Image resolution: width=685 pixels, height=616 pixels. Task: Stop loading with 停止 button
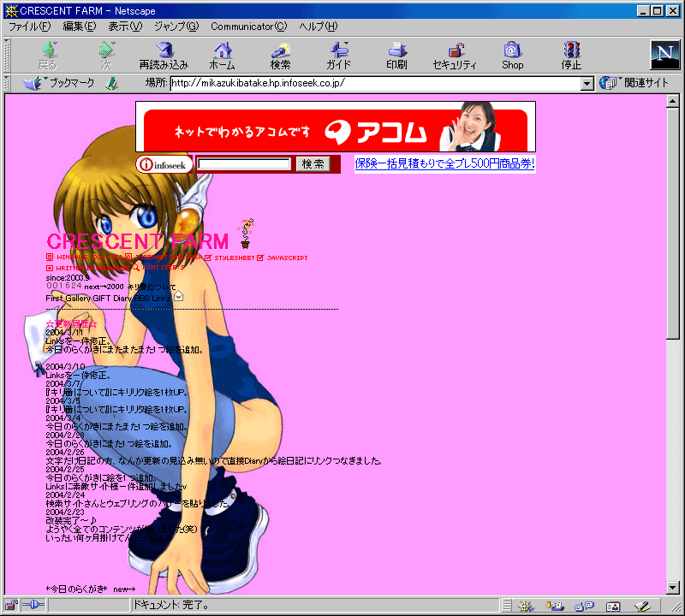[x=571, y=56]
